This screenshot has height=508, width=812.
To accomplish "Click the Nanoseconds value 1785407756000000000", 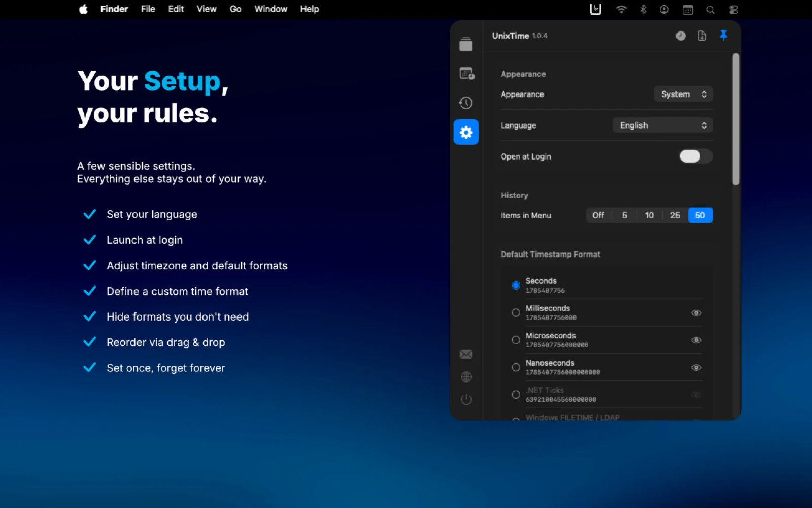I will (563, 373).
